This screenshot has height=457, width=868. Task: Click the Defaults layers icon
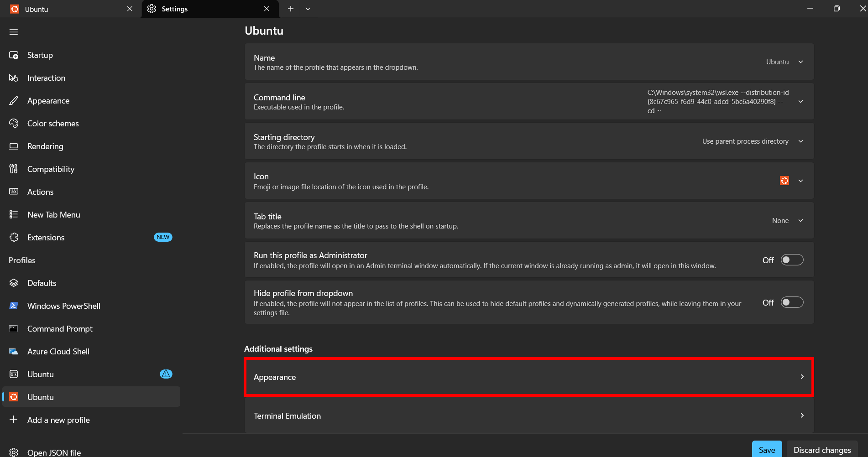tap(14, 283)
